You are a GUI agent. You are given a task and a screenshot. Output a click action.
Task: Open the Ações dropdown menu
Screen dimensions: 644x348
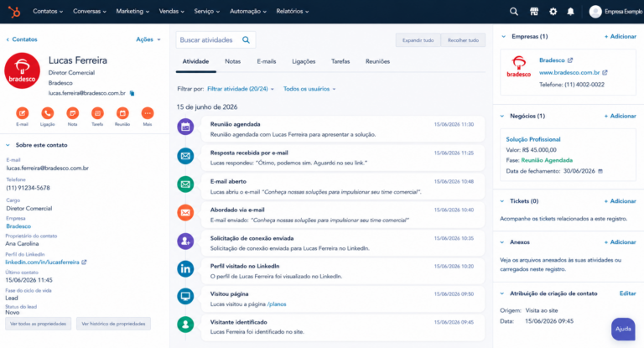coord(148,39)
